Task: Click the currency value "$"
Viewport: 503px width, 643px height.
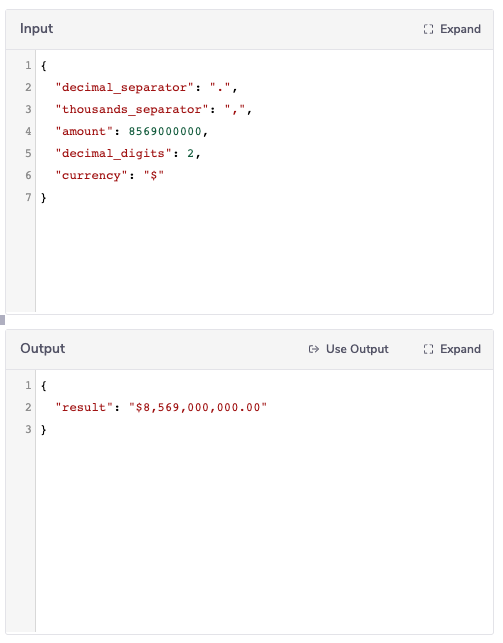Action: 154,175
